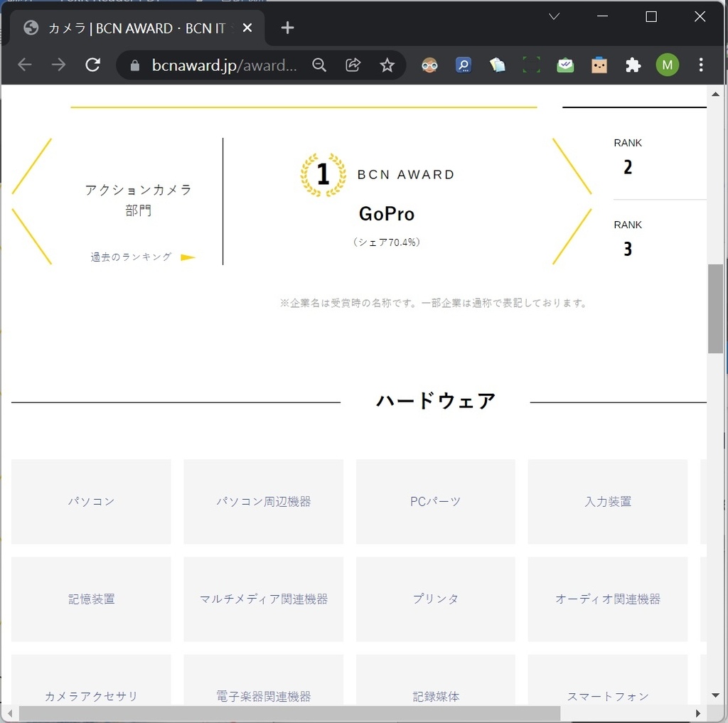Select the RANK 2 entry
Image resolution: width=728 pixels, height=723 pixels.
click(628, 158)
